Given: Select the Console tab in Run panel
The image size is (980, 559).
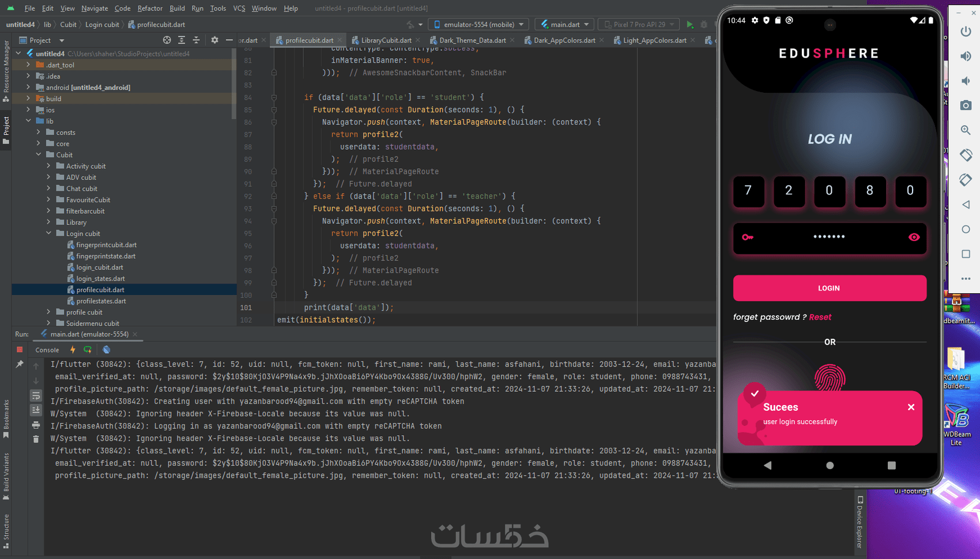Looking at the screenshot, I should (x=47, y=350).
